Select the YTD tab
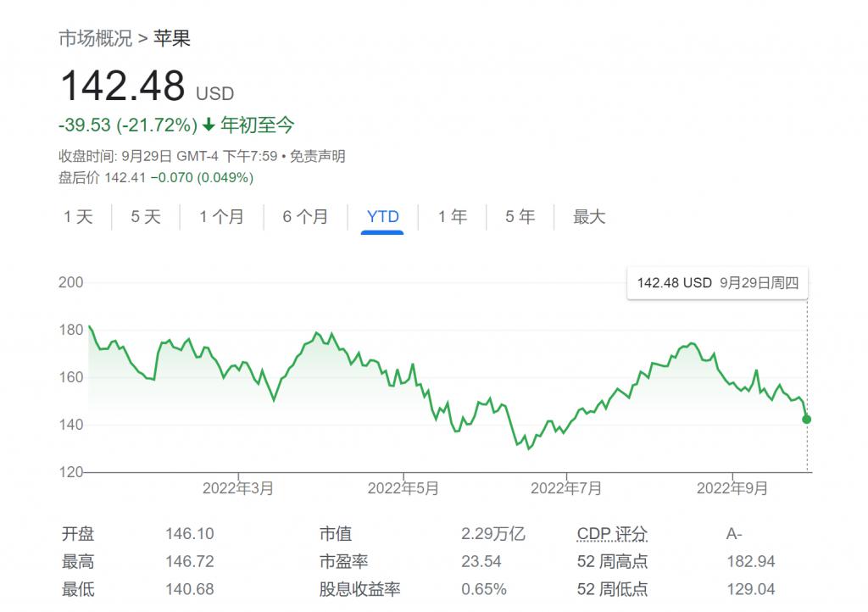 pos(382,217)
